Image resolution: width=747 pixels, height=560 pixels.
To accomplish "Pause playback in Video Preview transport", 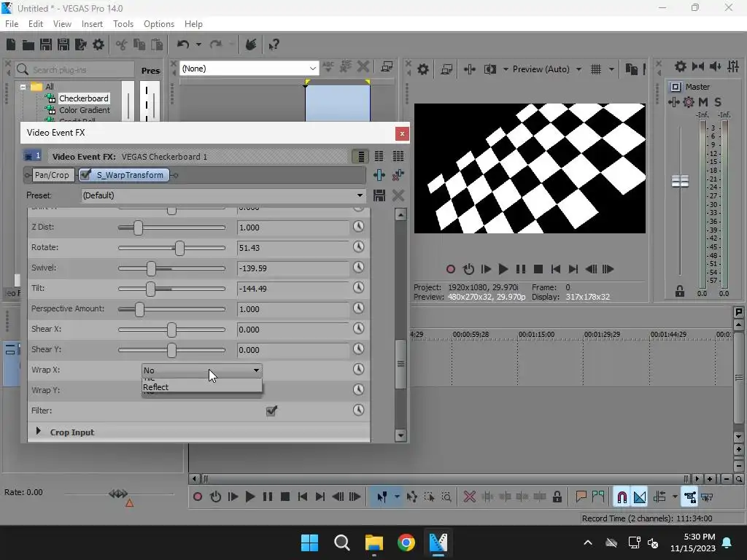I will [520, 270].
